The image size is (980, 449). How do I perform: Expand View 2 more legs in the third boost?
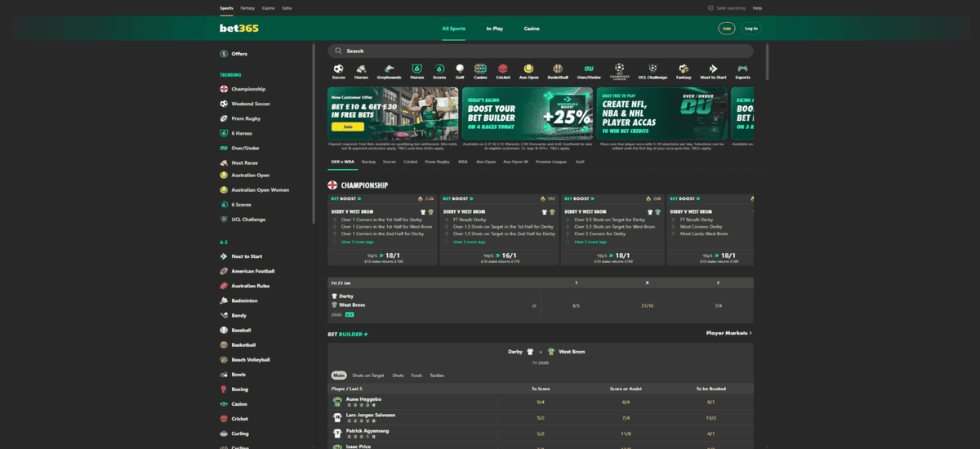589,242
